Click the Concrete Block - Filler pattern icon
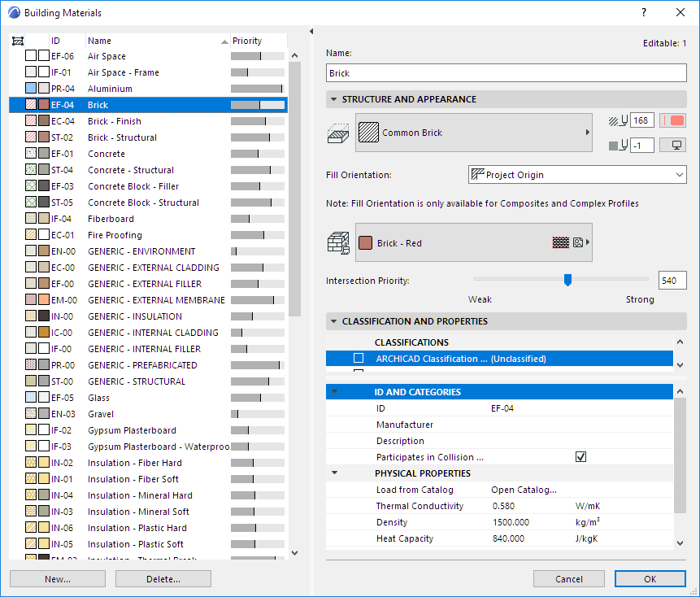The width and height of the screenshot is (700, 597). click(31, 185)
